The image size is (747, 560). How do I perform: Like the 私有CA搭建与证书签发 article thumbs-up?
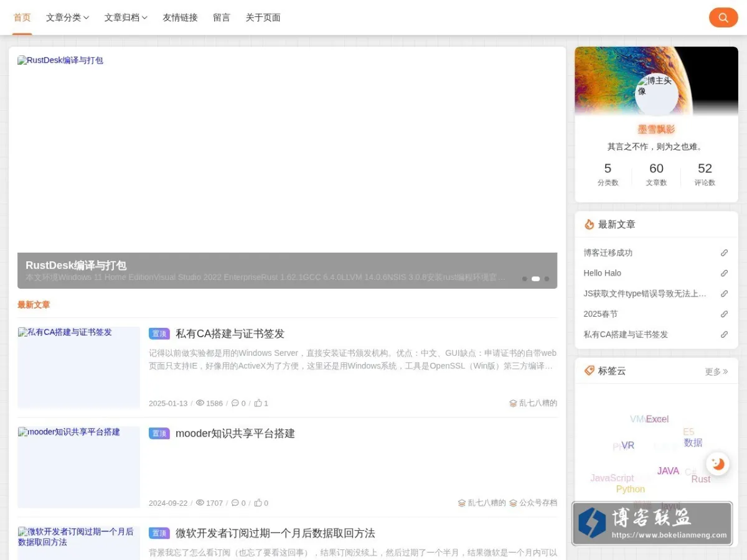[258, 403]
